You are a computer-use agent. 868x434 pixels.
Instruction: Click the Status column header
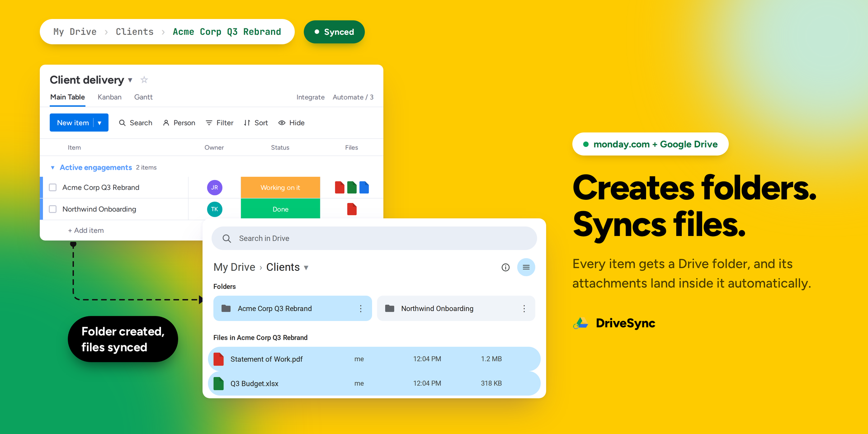[280, 147]
